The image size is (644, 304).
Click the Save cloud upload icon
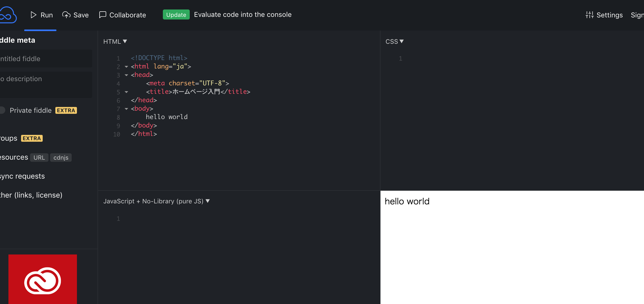pos(66,15)
